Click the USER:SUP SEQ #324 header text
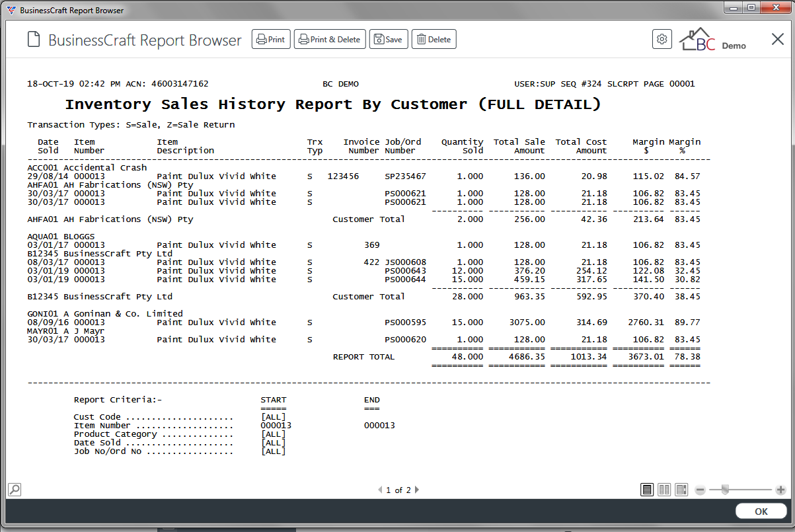This screenshot has height=532, width=795. 557,84
